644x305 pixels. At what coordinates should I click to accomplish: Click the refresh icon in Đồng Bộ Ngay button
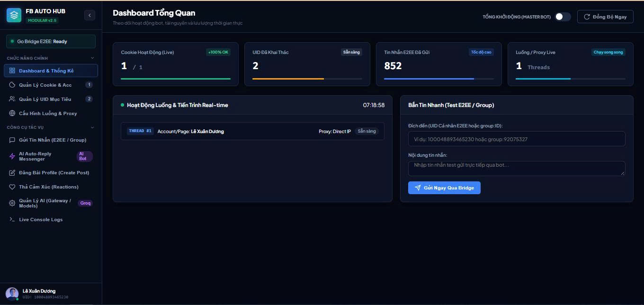pos(587,17)
